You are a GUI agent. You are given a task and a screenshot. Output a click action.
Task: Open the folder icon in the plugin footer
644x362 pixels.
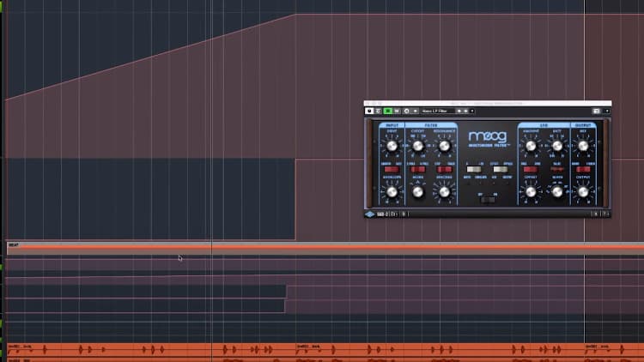(393, 214)
